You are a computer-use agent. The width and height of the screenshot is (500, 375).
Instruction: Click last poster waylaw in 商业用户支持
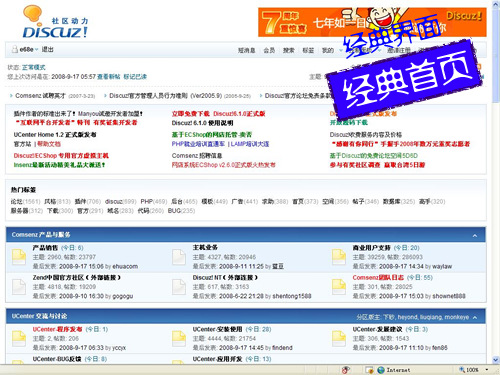point(442,267)
